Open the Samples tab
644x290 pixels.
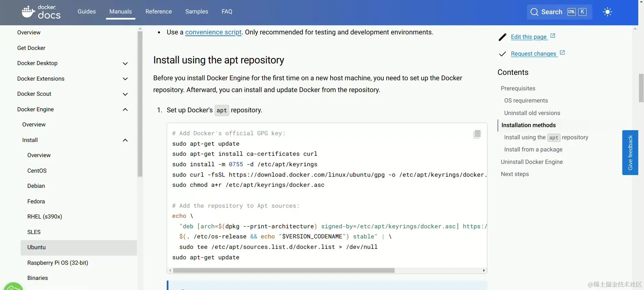197,11
